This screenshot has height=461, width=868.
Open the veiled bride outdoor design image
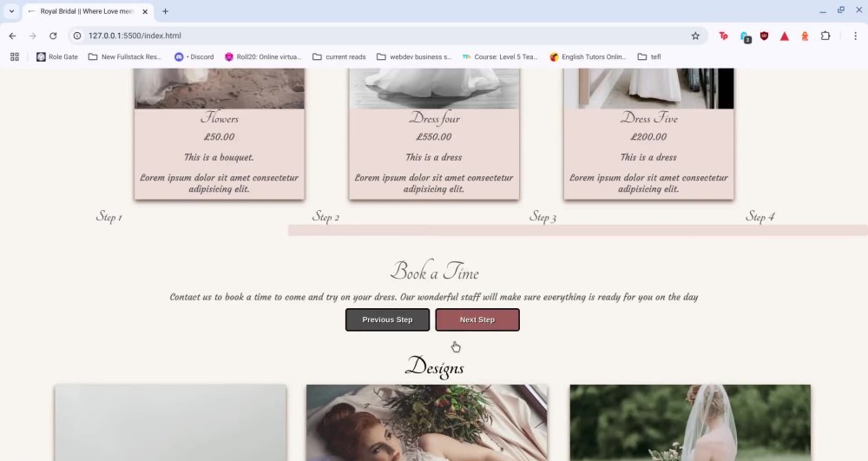point(690,423)
